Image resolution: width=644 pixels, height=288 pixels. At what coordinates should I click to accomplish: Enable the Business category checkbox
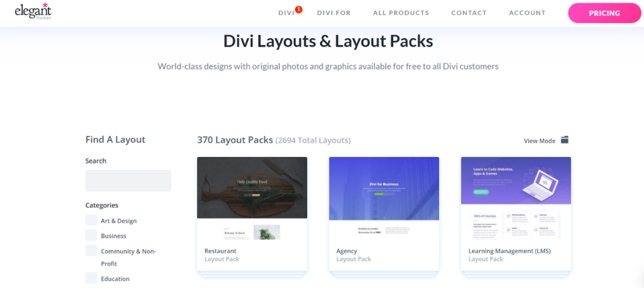(x=91, y=236)
